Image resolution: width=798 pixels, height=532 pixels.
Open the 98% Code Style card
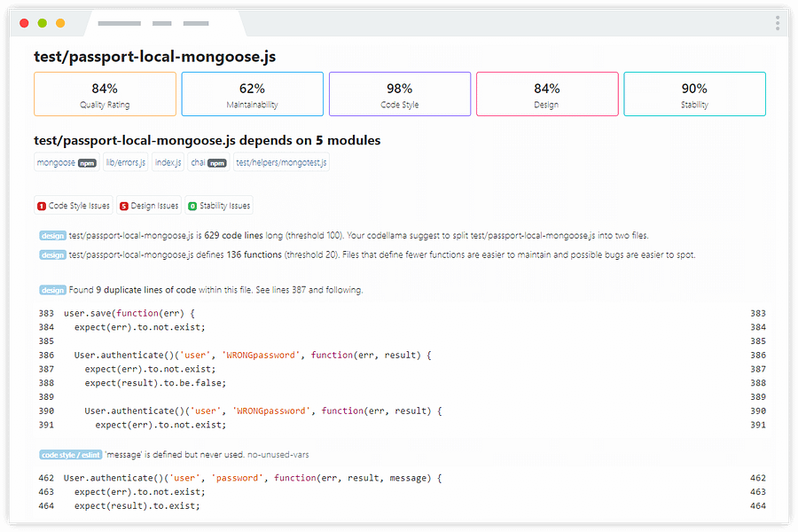click(400, 94)
